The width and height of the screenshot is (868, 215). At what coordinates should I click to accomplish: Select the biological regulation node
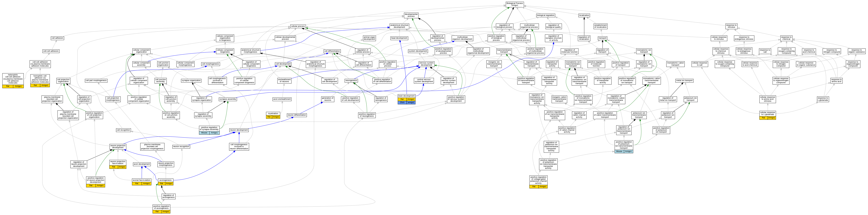coord(546,15)
